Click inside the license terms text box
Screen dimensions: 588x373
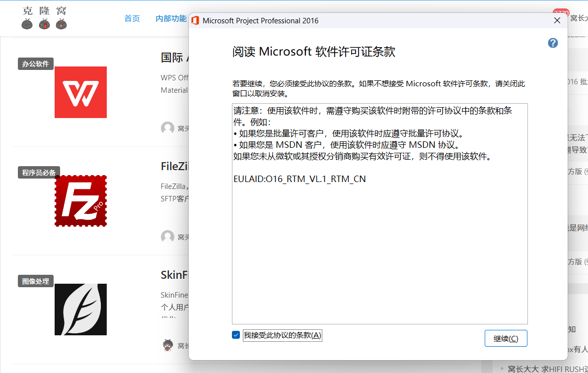coord(379,213)
